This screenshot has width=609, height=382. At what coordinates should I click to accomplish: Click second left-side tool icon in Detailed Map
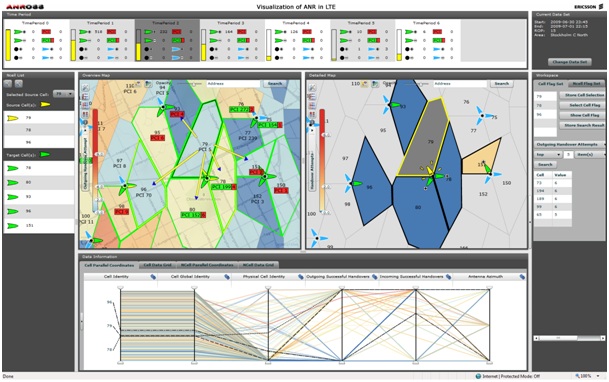312,97
